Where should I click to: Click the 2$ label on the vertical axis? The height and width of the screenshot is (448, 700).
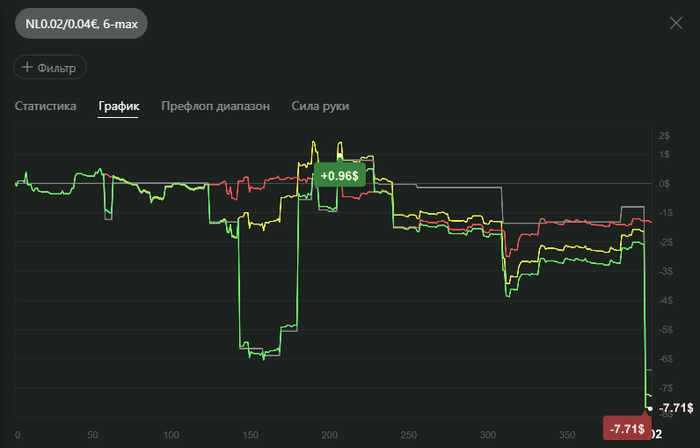pos(664,134)
